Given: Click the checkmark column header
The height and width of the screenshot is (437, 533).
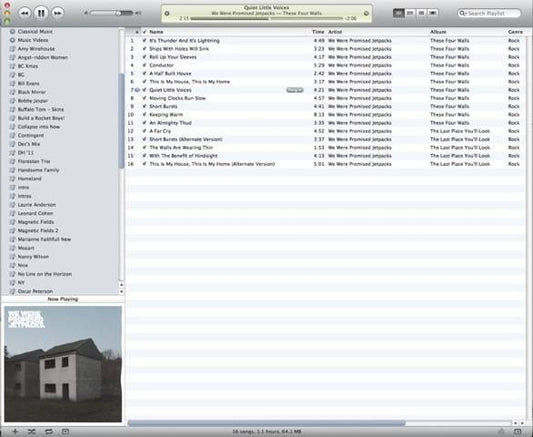Looking at the screenshot, I should pos(144,32).
